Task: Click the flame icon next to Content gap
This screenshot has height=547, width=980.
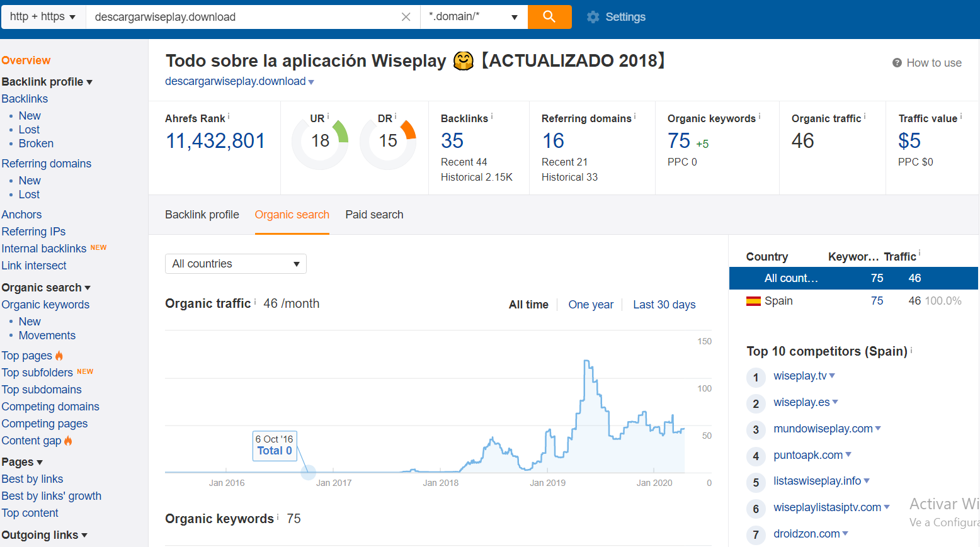Action: click(68, 441)
